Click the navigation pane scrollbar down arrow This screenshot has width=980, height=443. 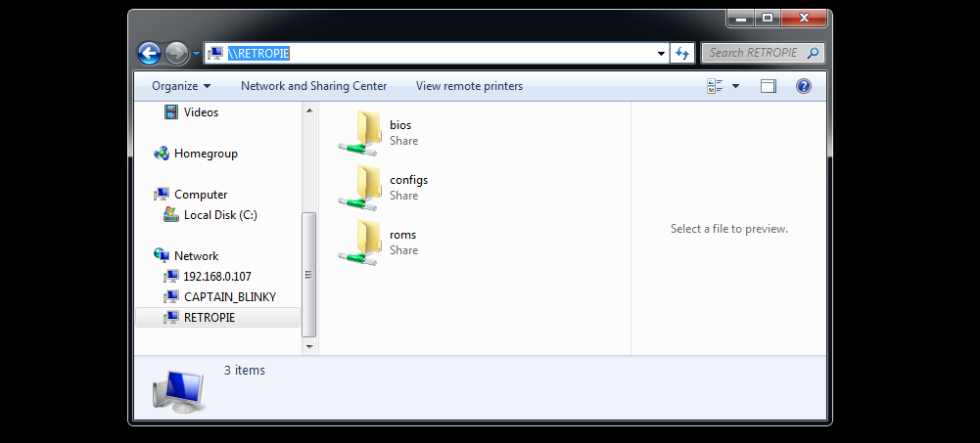click(309, 346)
